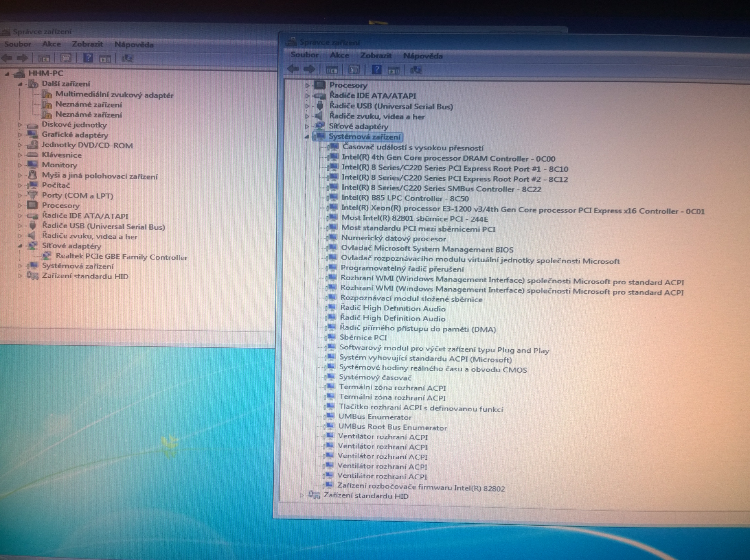The image size is (750, 560).
Task: Click show/hide console tree icon in left window
Action: 44,58
